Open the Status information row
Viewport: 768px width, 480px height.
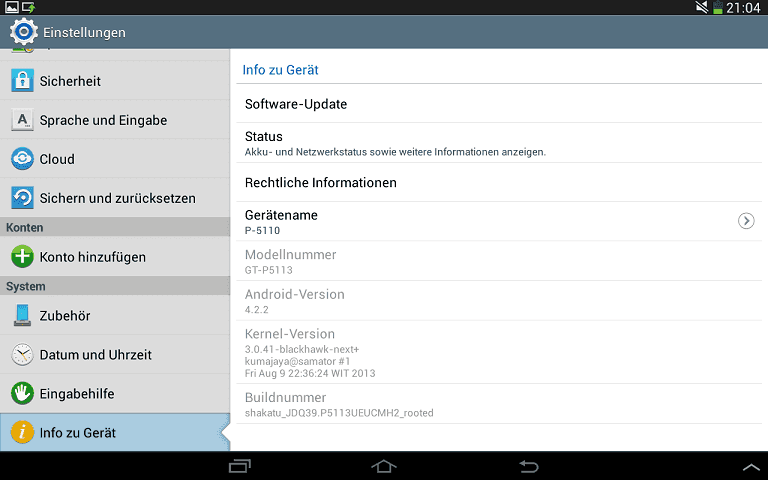[x=499, y=143]
